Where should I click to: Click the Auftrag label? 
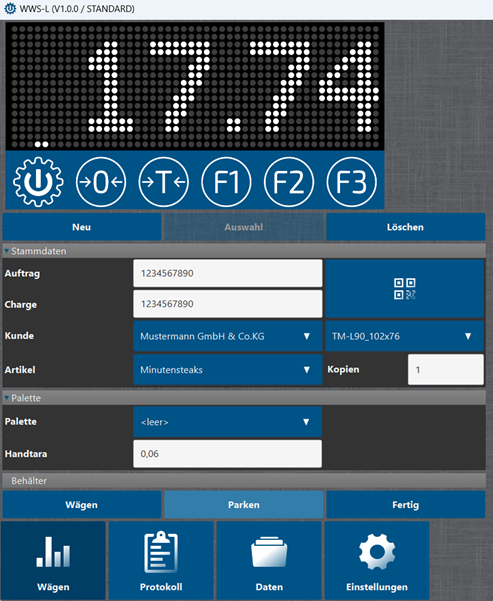22,273
